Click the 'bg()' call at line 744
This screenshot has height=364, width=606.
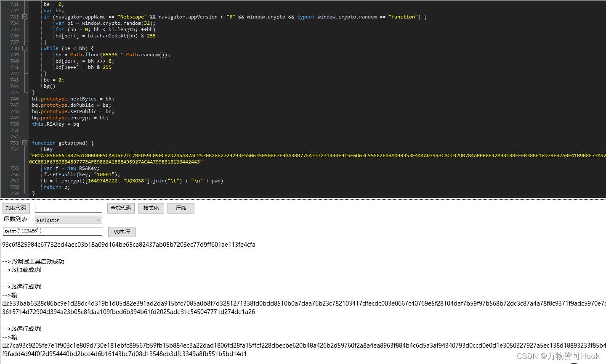[x=50, y=86]
